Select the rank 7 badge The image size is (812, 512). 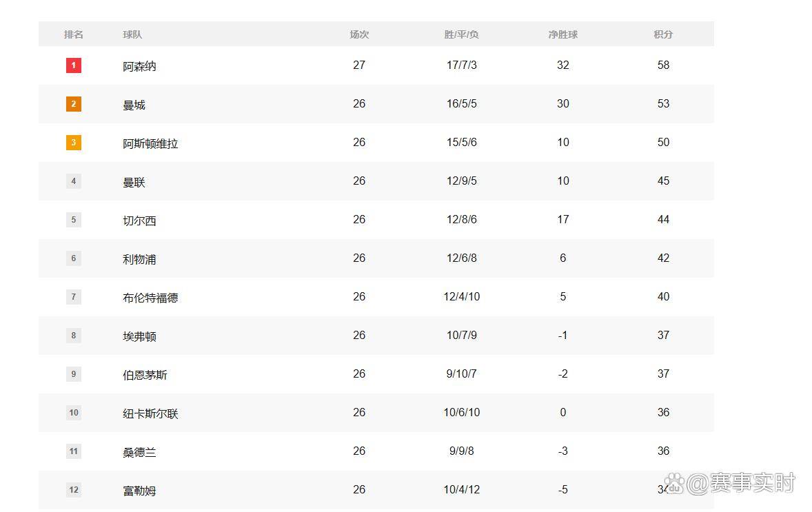tap(74, 297)
